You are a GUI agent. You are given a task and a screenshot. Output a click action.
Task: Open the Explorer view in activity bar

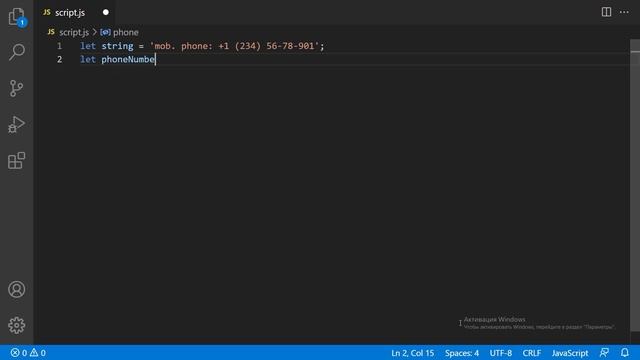[17, 17]
